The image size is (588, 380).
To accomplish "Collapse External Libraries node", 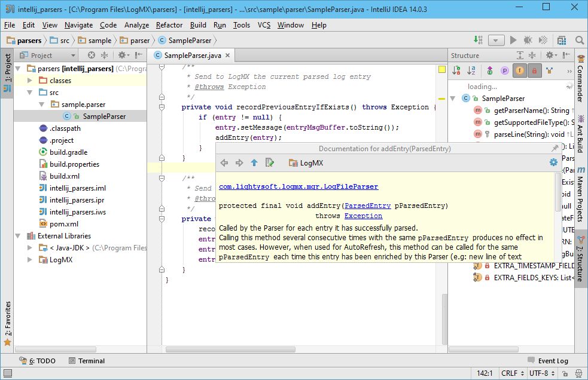I will (x=17, y=236).
